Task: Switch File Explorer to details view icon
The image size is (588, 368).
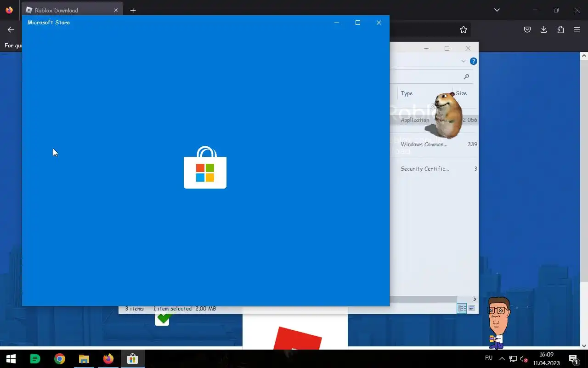Action: [x=462, y=308]
